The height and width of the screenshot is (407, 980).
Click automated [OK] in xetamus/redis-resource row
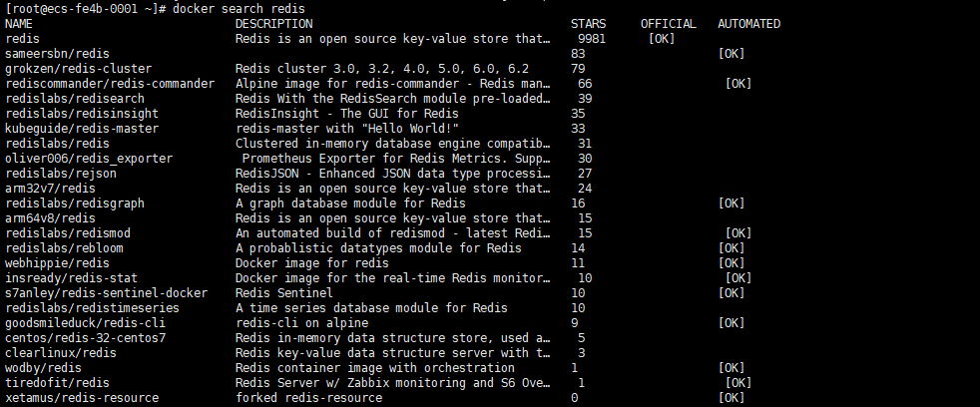pyautogui.click(x=732, y=398)
